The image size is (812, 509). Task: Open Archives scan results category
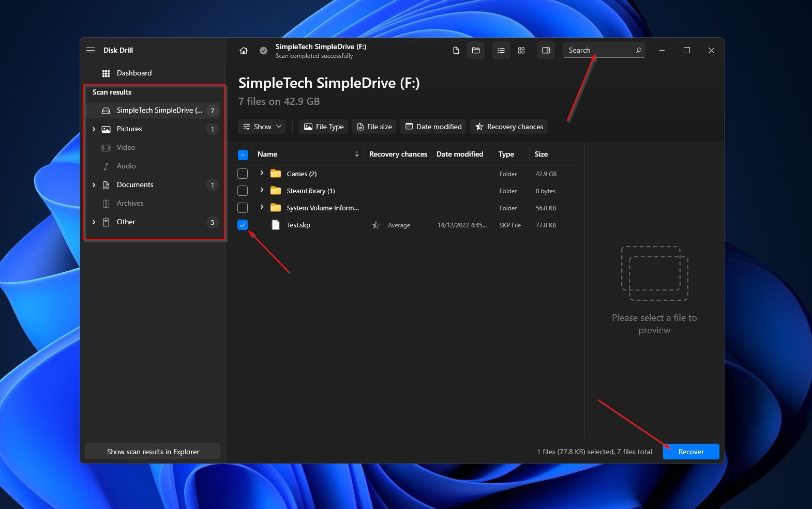pos(153,204)
